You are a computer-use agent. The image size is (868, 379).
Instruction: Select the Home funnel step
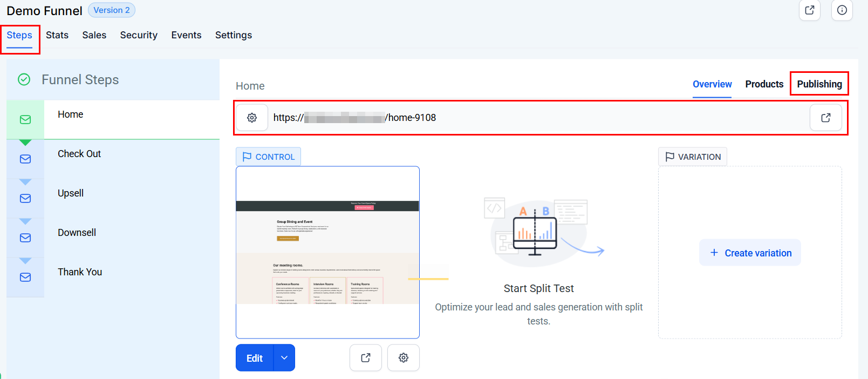113,119
